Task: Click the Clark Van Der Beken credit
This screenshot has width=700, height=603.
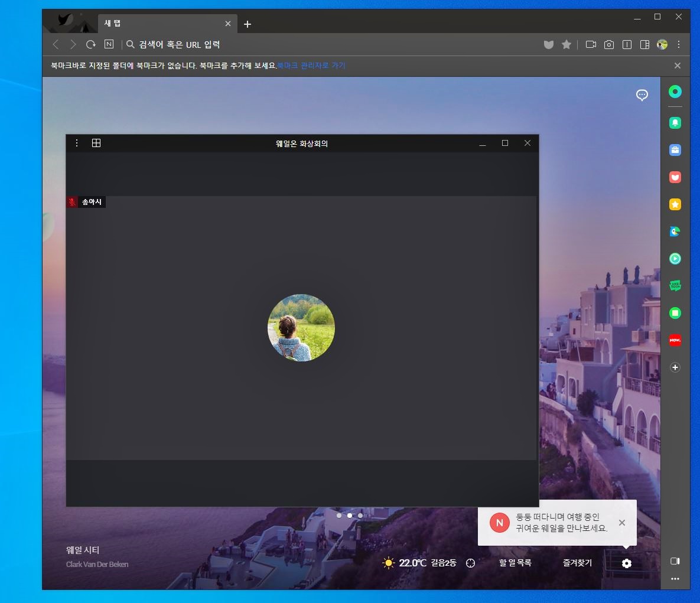Action: [97, 564]
